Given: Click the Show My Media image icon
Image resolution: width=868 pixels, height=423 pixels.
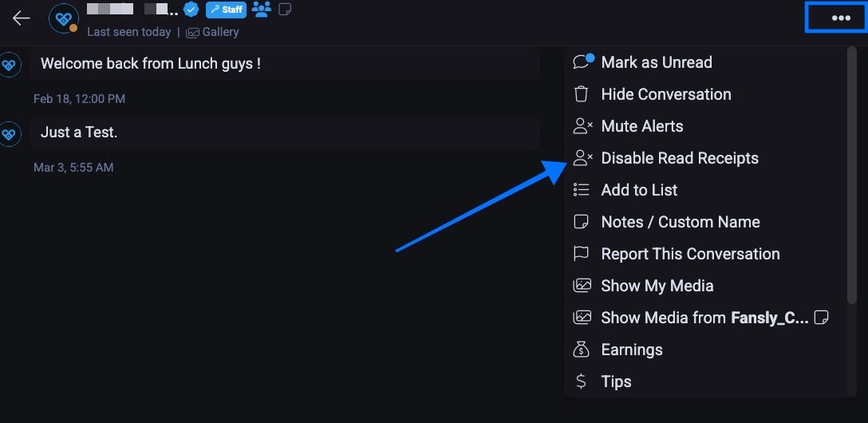Looking at the screenshot, I should pos(582,286).
